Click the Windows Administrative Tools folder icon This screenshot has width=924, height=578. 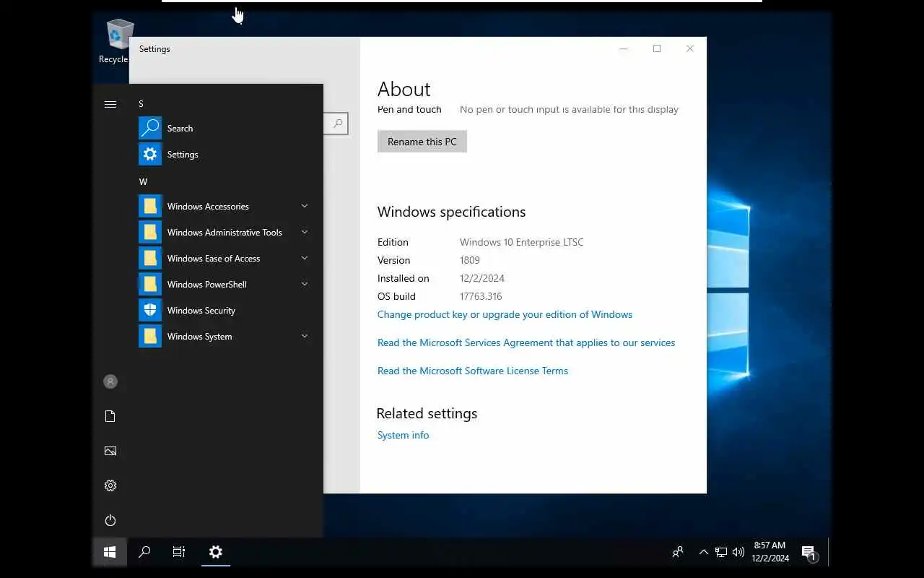point(150,232)
